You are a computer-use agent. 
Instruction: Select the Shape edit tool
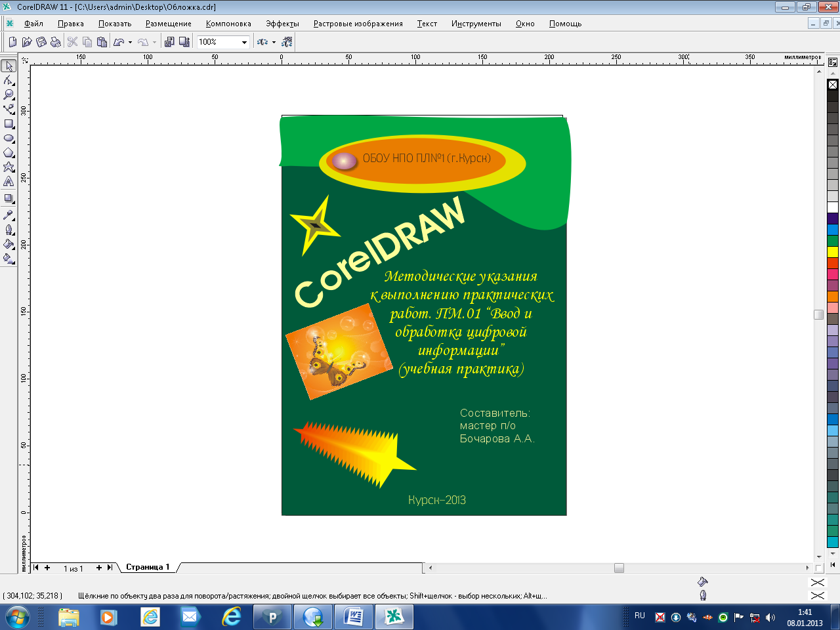pos(9,80)
